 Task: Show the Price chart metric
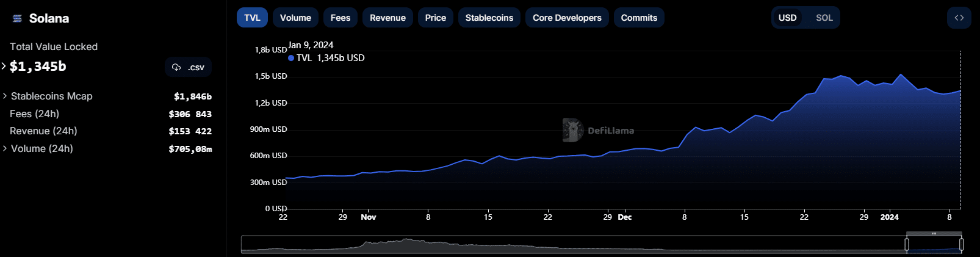click(x=435, y=18)
